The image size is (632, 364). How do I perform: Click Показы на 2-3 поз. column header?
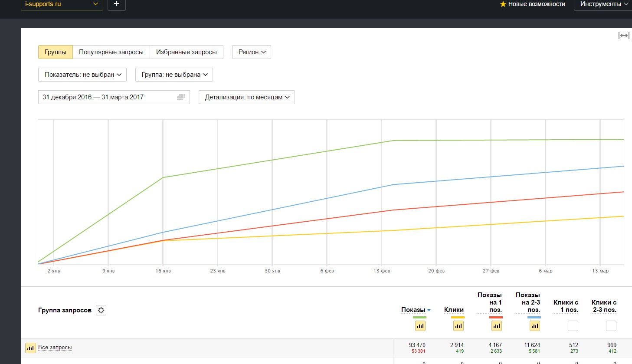pyautogui.click(x=527, y=302)
